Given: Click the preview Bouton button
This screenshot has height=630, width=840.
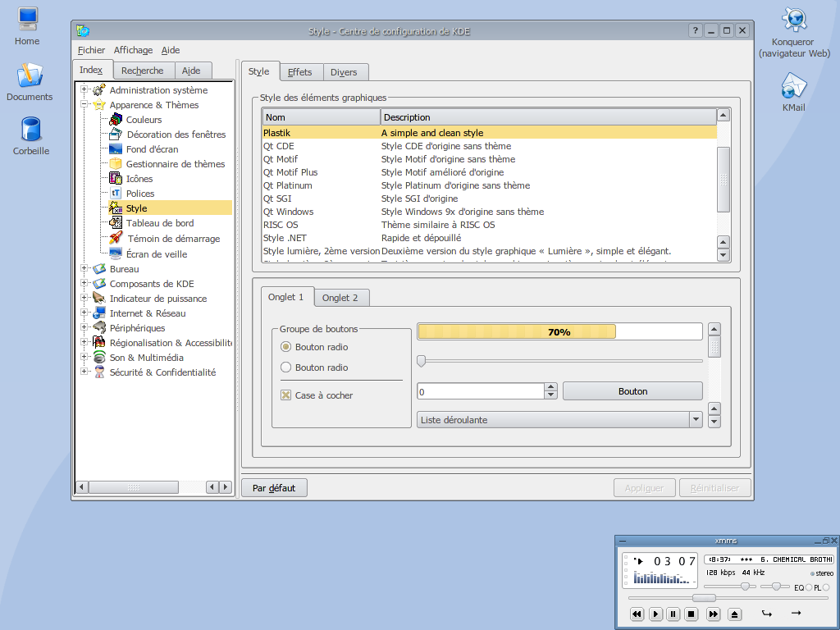Looking at the screenshot, I should pos(632,391).
